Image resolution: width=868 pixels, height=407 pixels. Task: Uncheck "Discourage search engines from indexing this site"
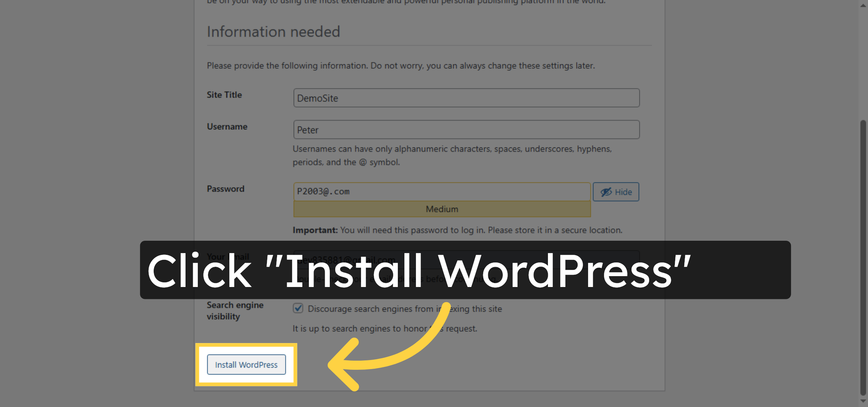[x=297, y=308]
